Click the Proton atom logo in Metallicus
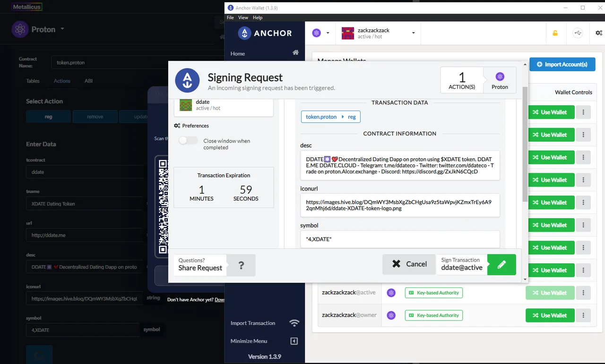This screenshot has width=605, height=364. pos(20,29)
